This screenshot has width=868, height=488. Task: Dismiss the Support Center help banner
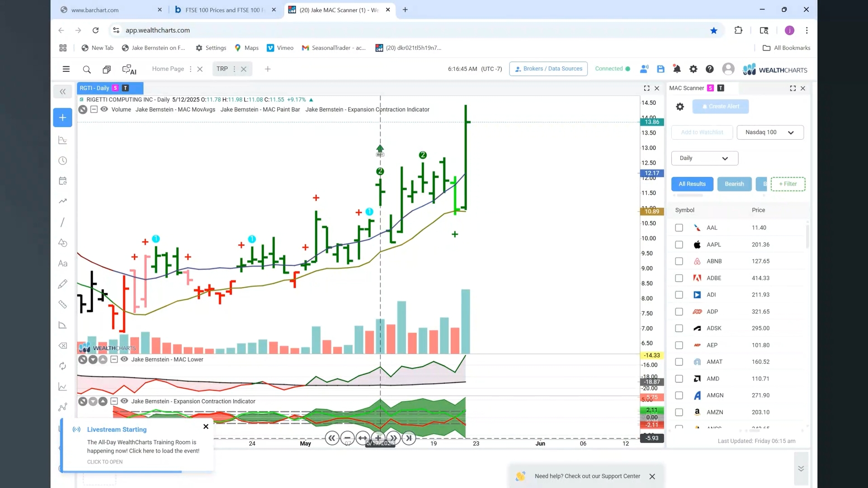(x=652, y=476)
